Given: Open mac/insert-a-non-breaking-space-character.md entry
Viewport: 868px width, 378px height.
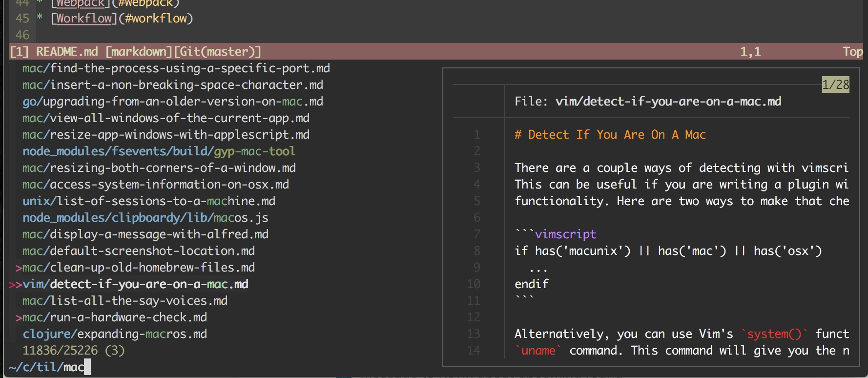Looking at the screenshot, I should point(172,85).
